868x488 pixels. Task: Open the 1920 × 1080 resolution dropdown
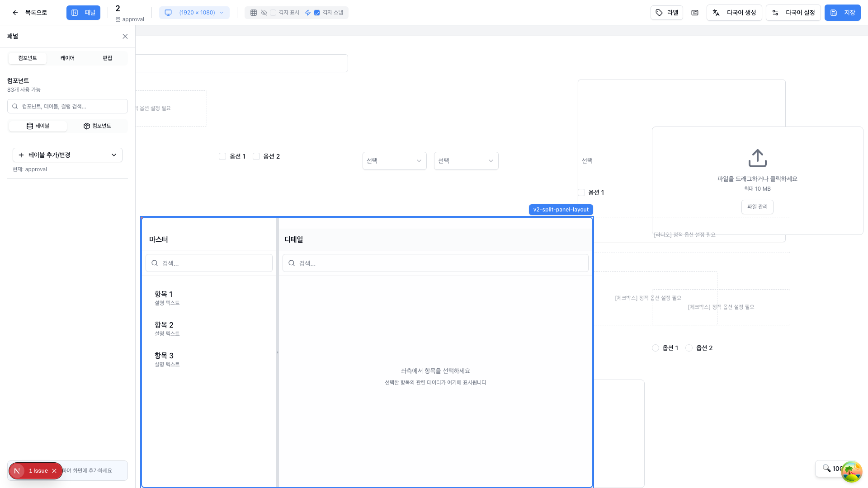click(x=194, y=13)
